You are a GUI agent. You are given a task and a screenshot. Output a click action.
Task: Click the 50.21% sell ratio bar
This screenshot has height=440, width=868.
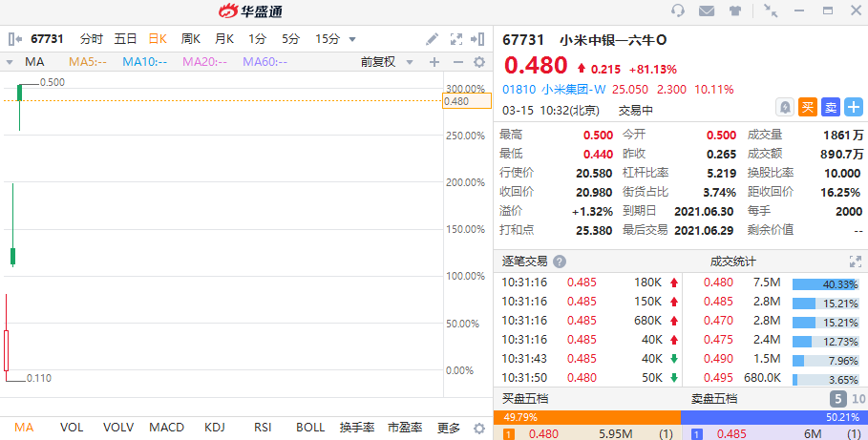click(x=774, y=417)
